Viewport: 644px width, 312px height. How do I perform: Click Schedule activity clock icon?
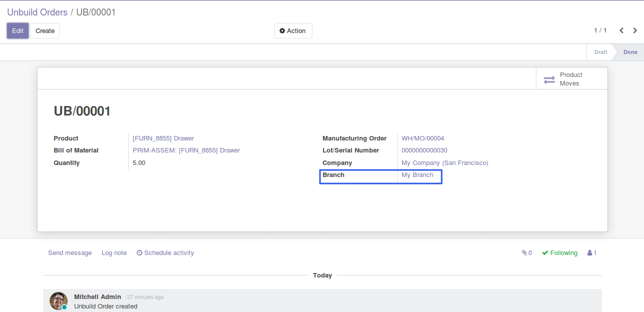(x=140, y=253)
